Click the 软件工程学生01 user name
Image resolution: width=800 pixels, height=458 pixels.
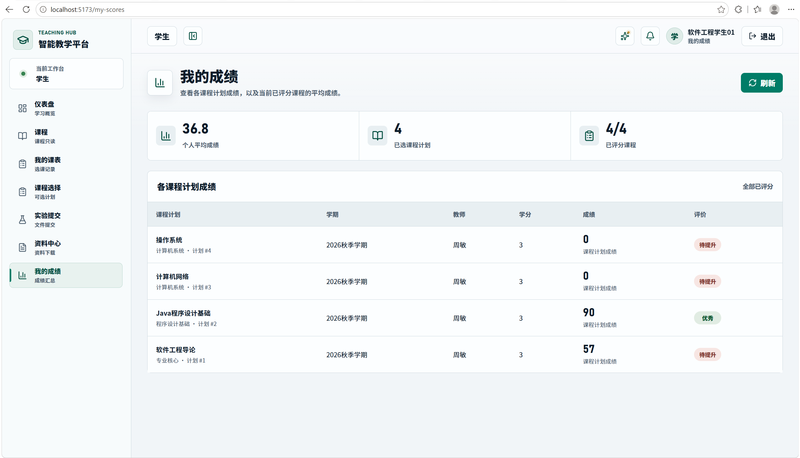pyautogui.click(x=711, y=32)
